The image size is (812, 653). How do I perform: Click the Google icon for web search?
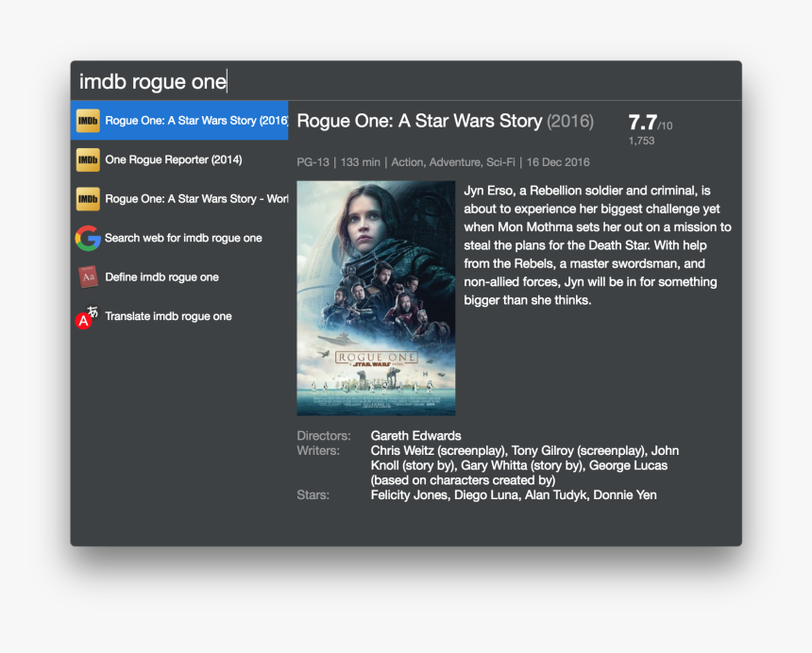(88, 238)
